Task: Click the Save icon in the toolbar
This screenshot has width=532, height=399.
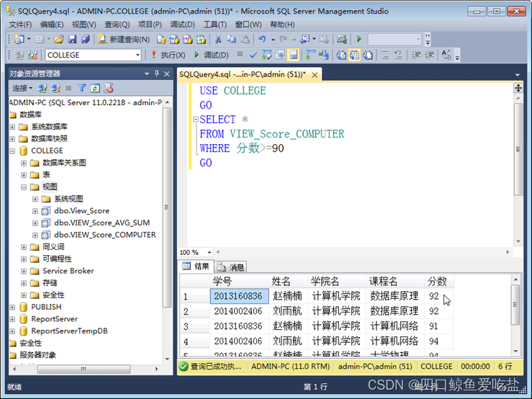Action: tap(72, 40)
